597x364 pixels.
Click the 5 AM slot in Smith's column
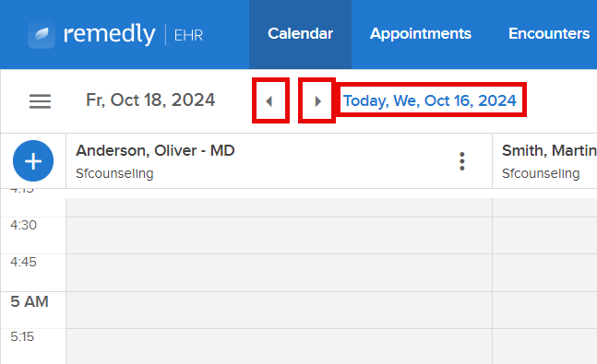click(x=544, y=310)
